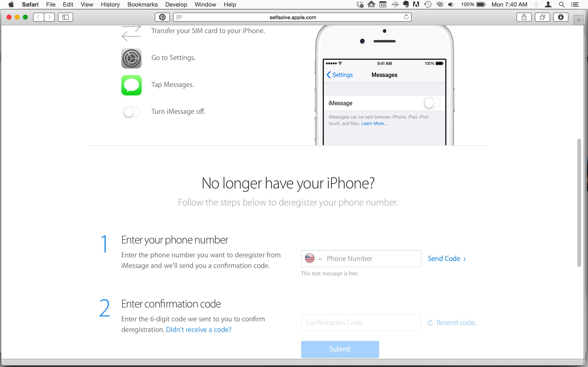Click the Settings gear icon on page

pyautogui.click(x=132, y=58)
